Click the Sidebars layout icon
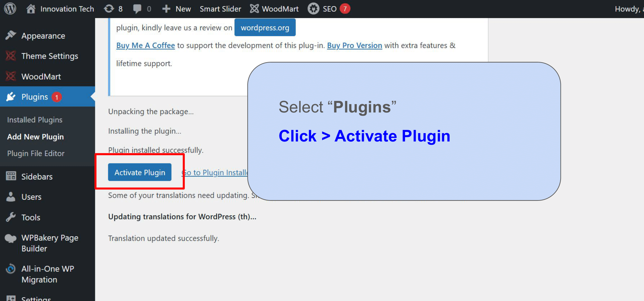Screen dimensions: 644x301 coord(11,176)
